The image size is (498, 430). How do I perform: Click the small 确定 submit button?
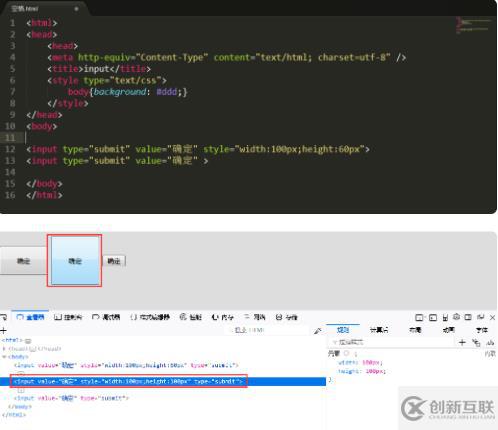[x=114, y=261]
